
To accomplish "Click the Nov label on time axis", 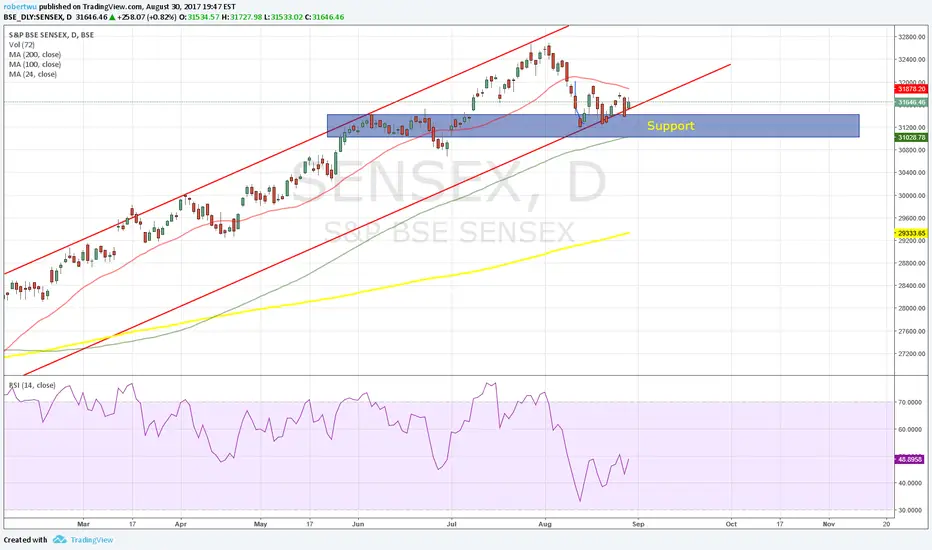I will [829, 524].
